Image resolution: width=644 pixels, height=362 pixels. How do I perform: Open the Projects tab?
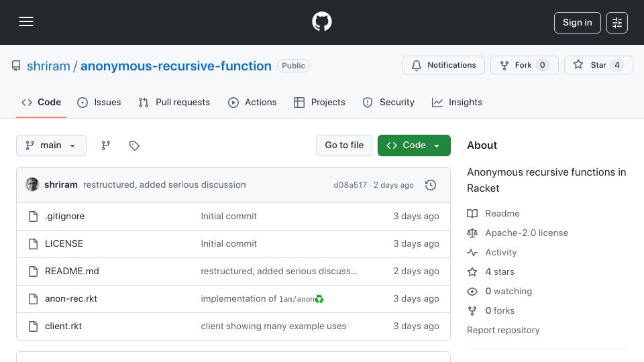(319, 102)
